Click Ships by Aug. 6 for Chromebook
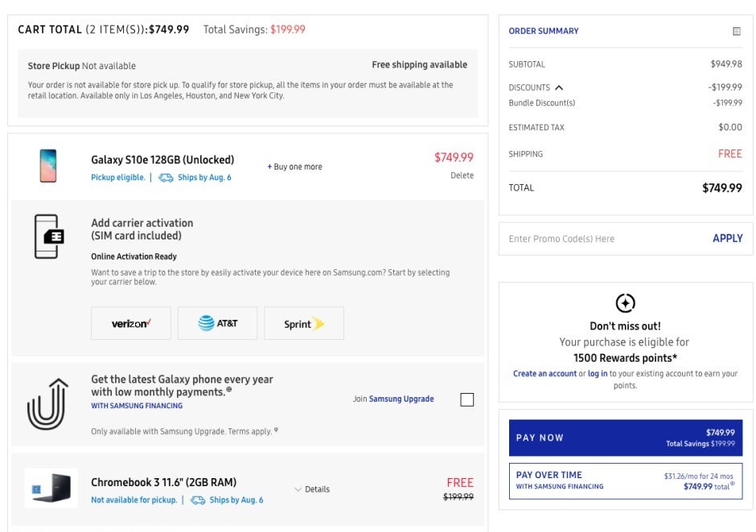The image size is (756, 532). pos(236,500)
